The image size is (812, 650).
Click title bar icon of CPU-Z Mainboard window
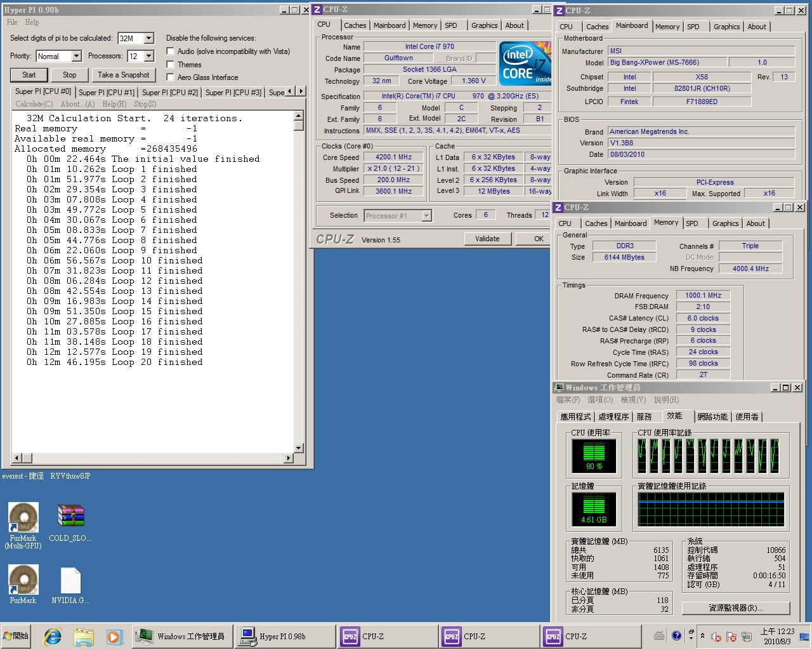coord(559,11)
